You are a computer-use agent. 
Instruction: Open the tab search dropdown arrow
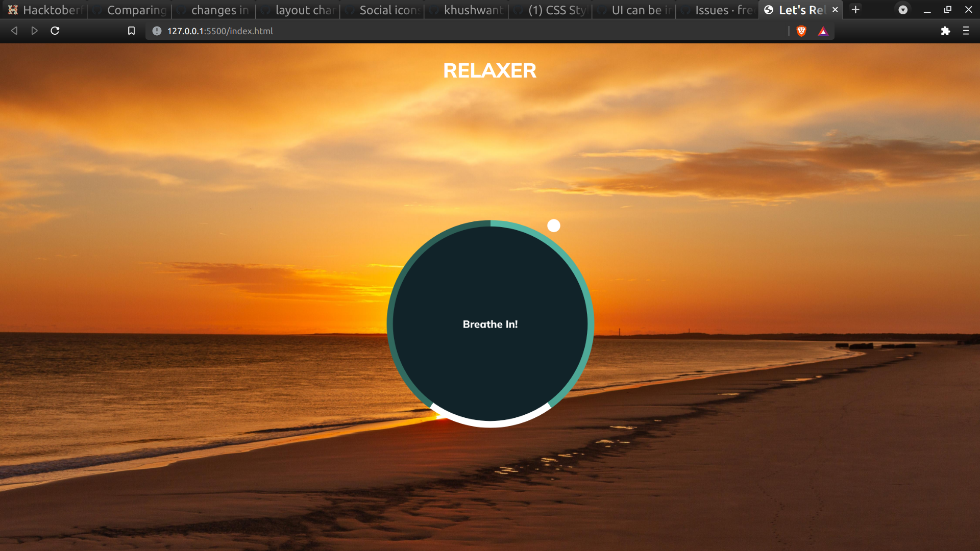point(903,10)
